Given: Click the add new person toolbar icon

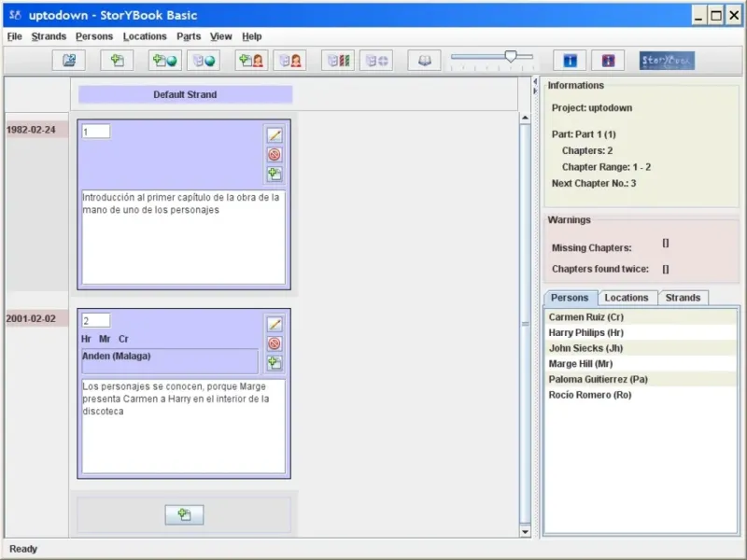Looking at the screenshot, I should tap(251, 61).
